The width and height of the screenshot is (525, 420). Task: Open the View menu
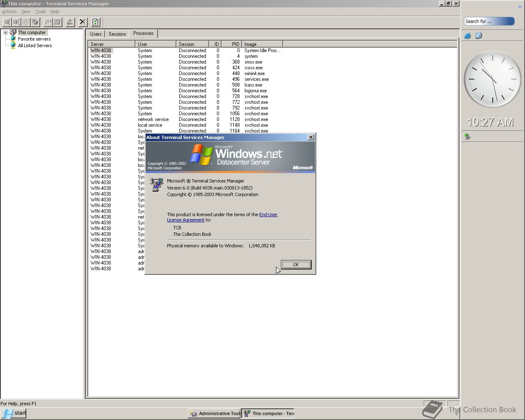(26, 11)
